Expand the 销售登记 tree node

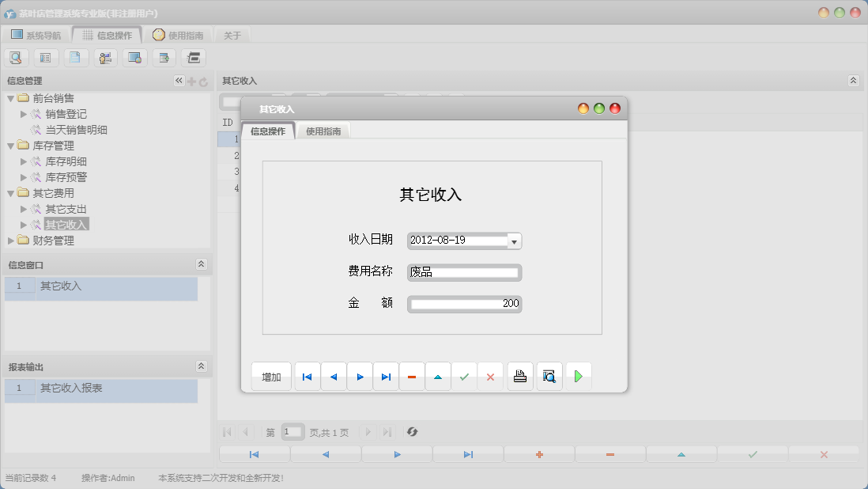(25, 113)
